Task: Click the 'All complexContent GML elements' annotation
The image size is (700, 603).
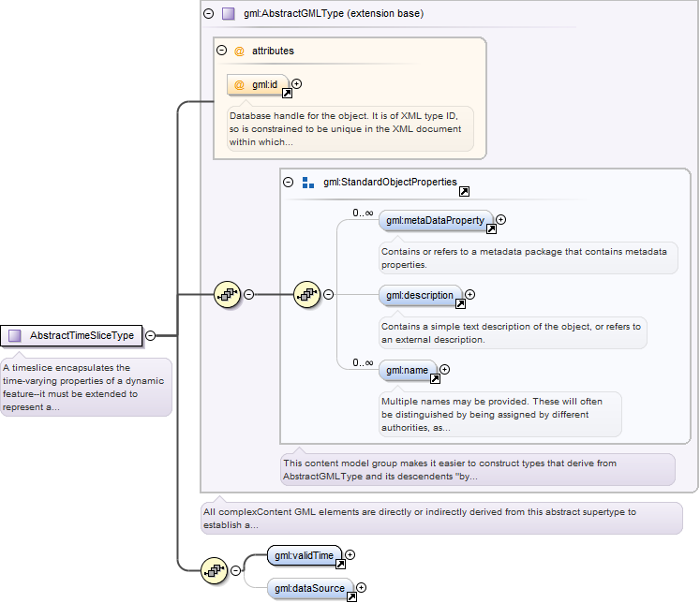Action: 441,518
